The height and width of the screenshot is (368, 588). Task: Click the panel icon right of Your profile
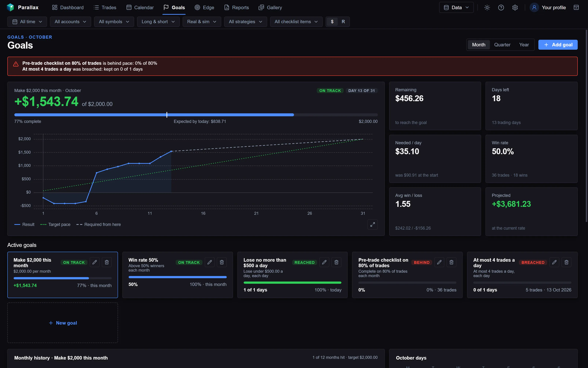click(576, 8)
